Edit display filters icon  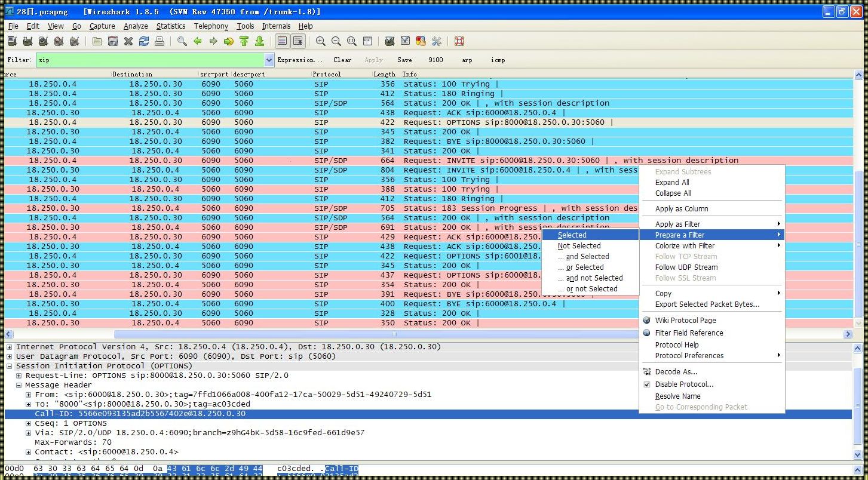pyautogui.click(x=406, y=41)
